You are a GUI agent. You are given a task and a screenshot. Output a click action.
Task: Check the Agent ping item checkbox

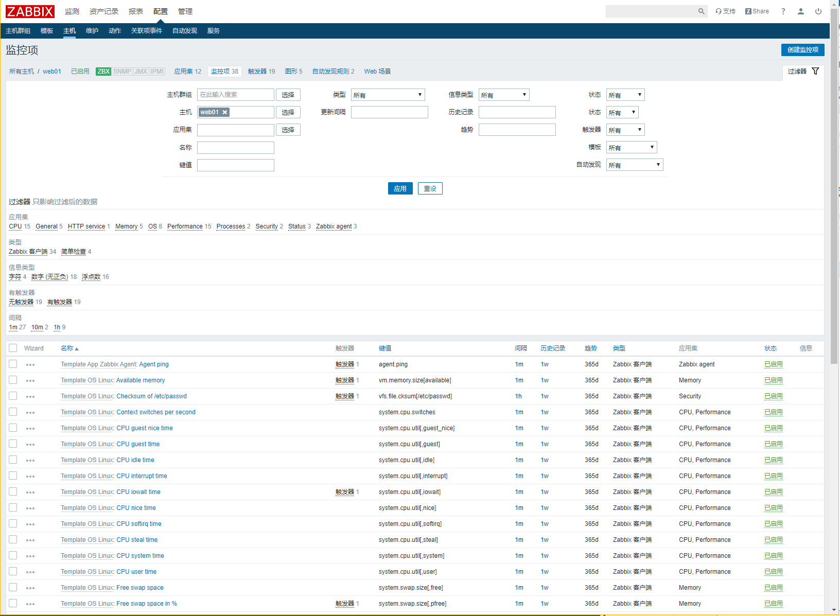click(13, 364)
